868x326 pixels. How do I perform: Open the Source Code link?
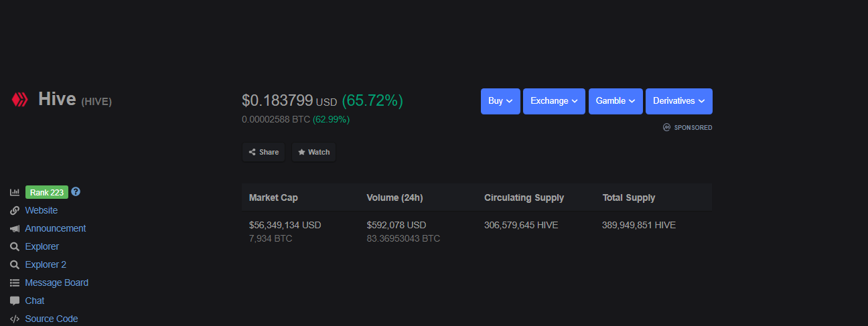pos(52,319)
